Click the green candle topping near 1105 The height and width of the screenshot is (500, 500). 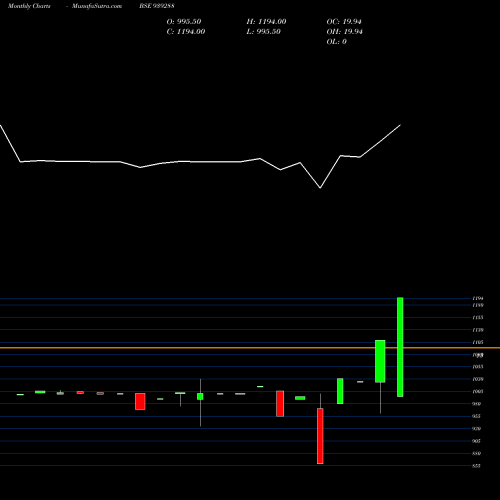(380, 361)
